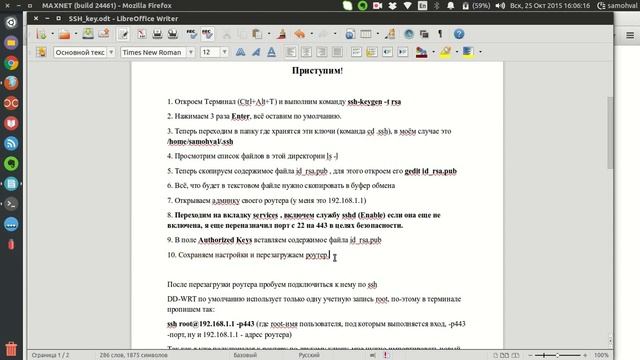Click the Open file folder icon
This screenshot has height=360, width=640.
[64, 34]
